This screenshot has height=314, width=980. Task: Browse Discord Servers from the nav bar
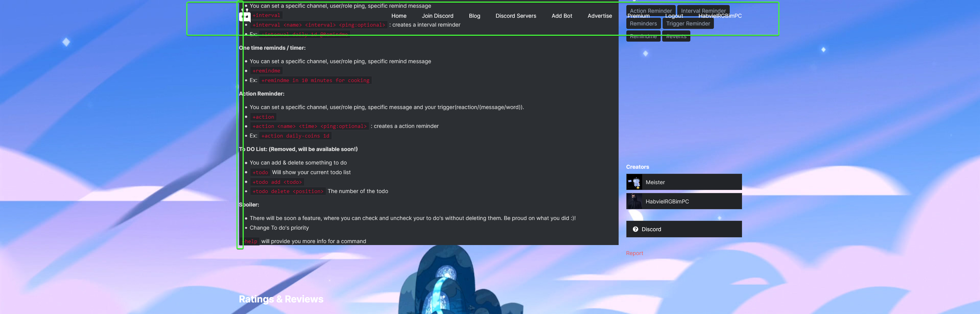pos(516,16)
